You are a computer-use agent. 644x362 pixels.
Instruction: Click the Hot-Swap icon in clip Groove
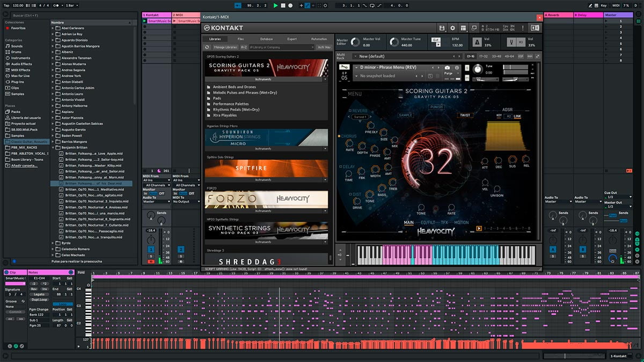pyautogui.click(x=23, y=302)
